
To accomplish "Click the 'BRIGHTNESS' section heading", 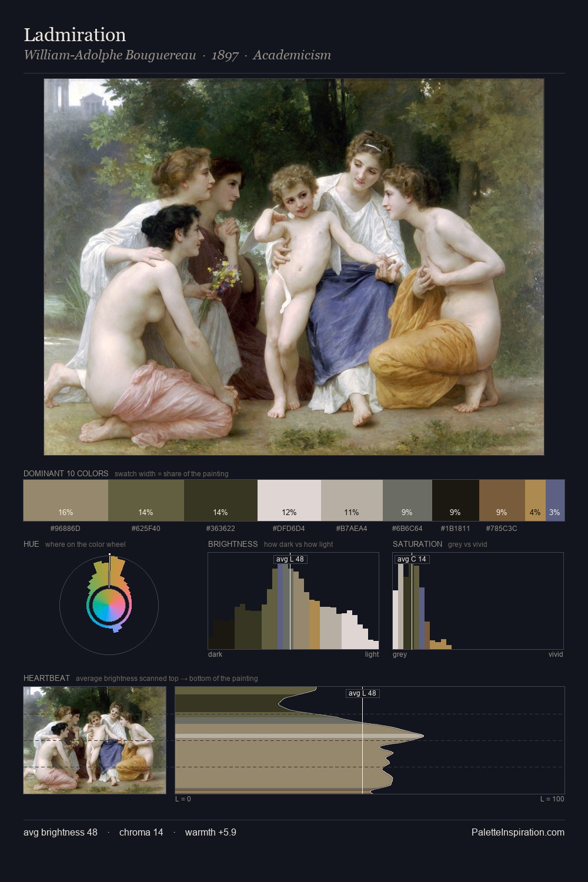I will click(233, 544).
